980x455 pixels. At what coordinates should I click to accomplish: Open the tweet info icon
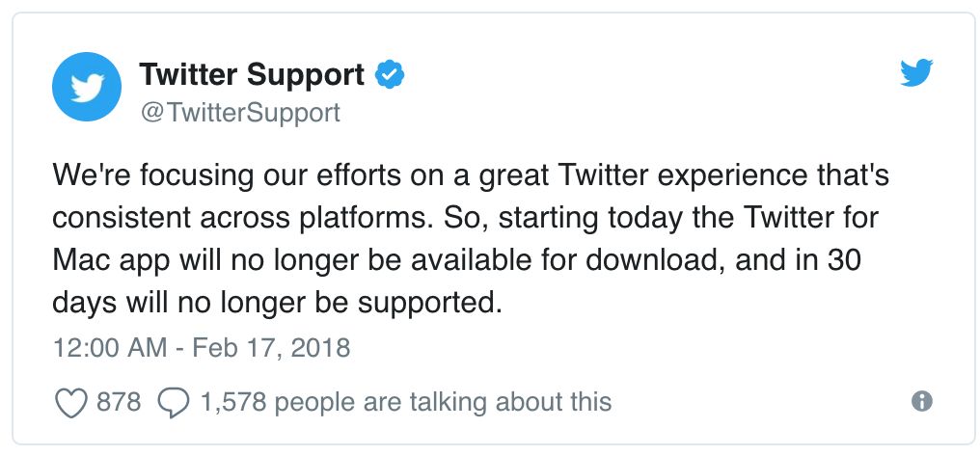point(922,401)
